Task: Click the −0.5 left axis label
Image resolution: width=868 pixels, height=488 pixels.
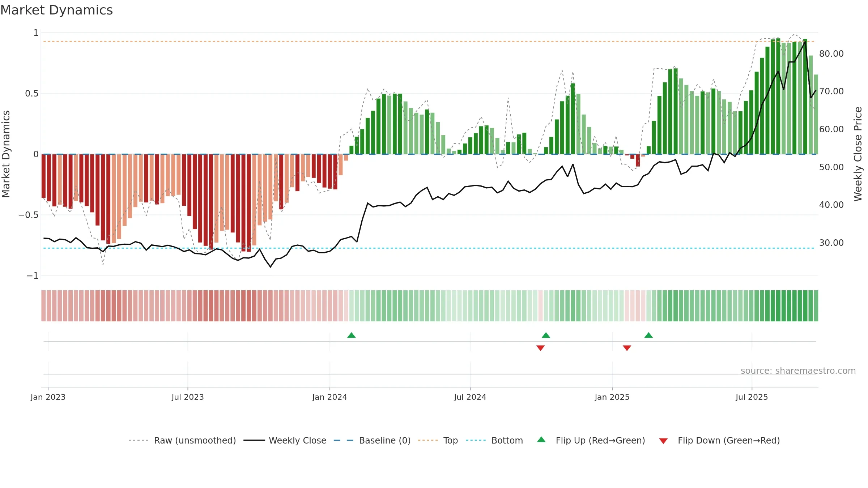Action: pyautogui.click(x=29, y=215)
